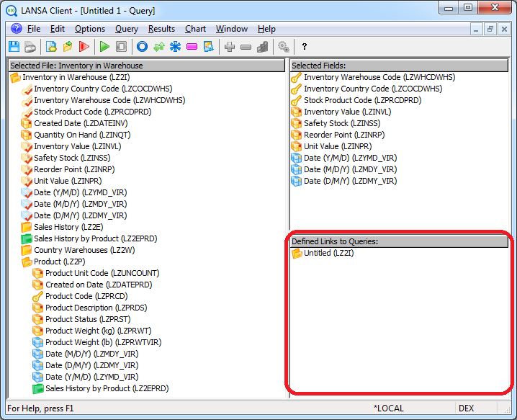Click the grey Stop square icon

(x=122, y=47)
